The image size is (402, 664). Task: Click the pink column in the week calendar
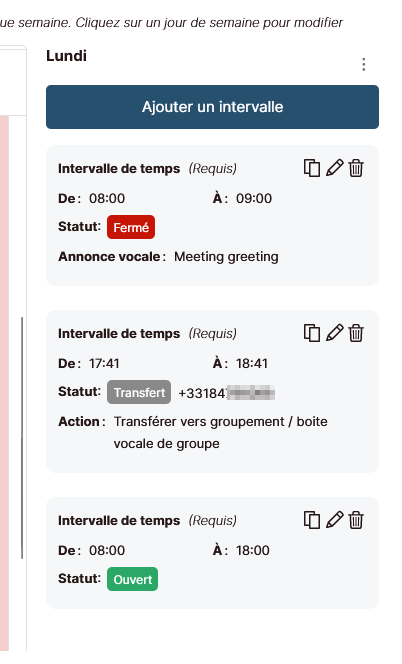tap(4, 383)
